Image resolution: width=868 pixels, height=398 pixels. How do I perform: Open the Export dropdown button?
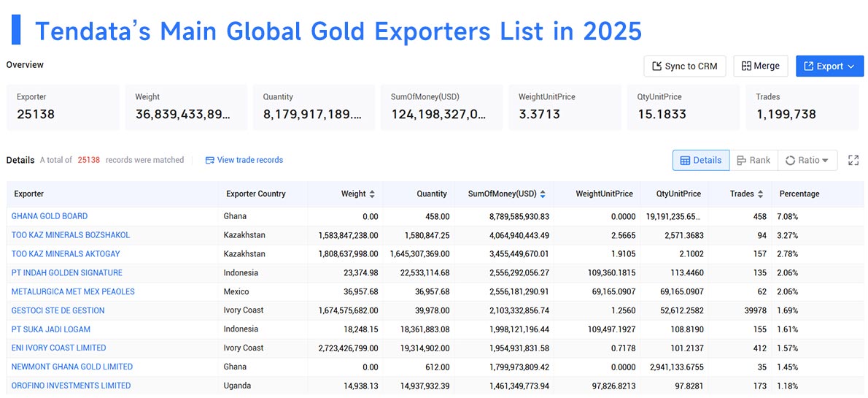[x=829, y=66]
